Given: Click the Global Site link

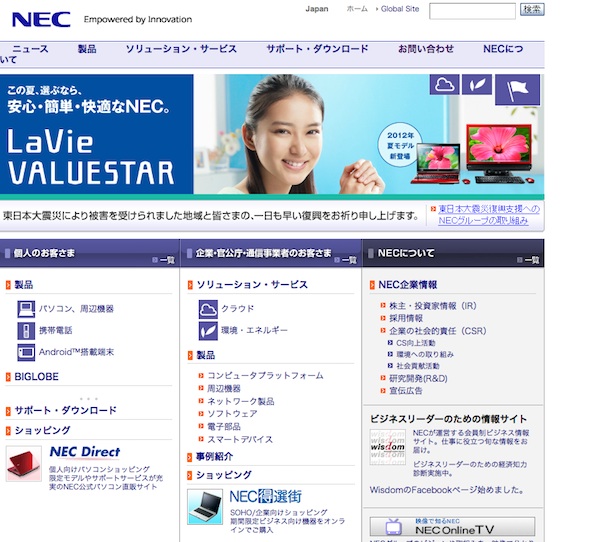Looking at the screenshot, I should pyautogui.click(x=400, y=9).
